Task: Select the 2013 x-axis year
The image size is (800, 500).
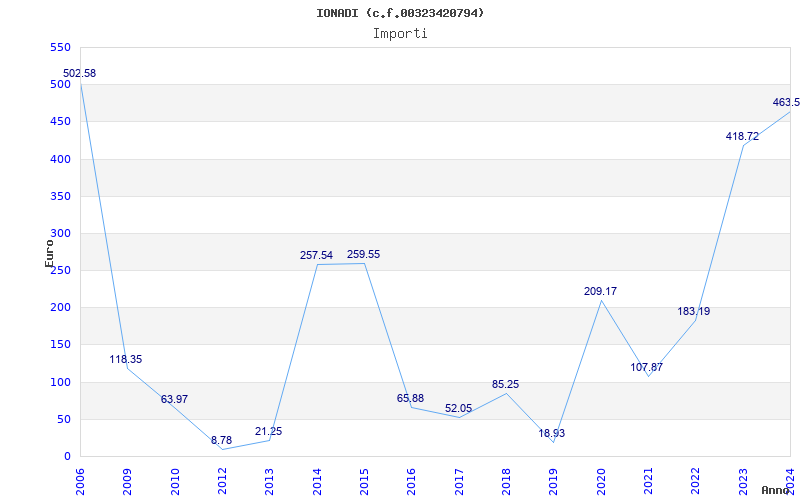Action: pos(269,482)
